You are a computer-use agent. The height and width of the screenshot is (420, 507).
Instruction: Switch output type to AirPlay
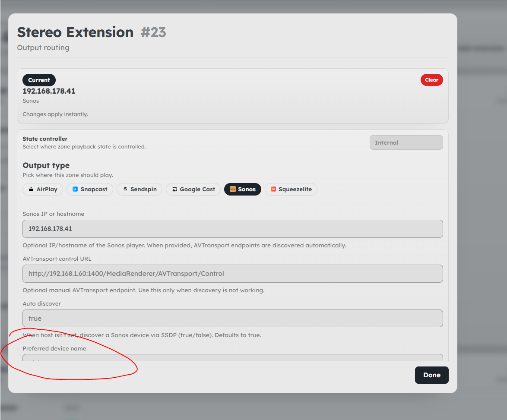pyautogui.click(x=43, y=189)
